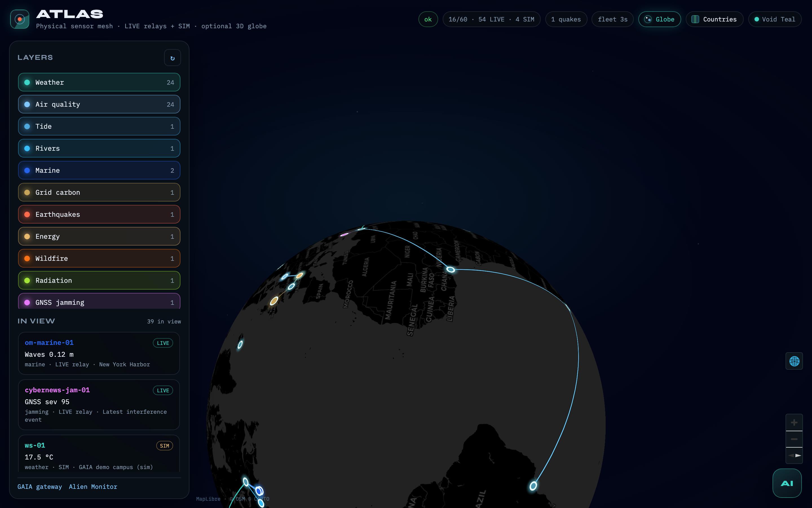Open the Alien Monitor link
The image size is (812, 508).
(x=93, y=487)
